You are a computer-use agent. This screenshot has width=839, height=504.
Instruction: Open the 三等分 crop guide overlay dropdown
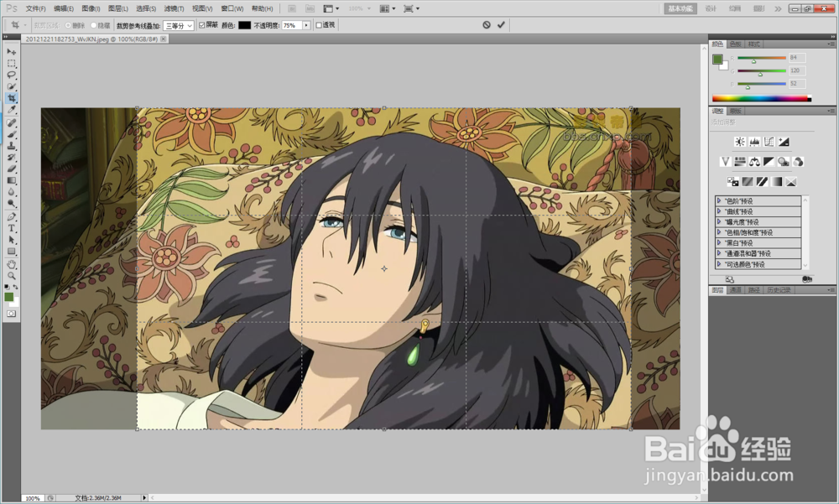[x=178, y=26]
